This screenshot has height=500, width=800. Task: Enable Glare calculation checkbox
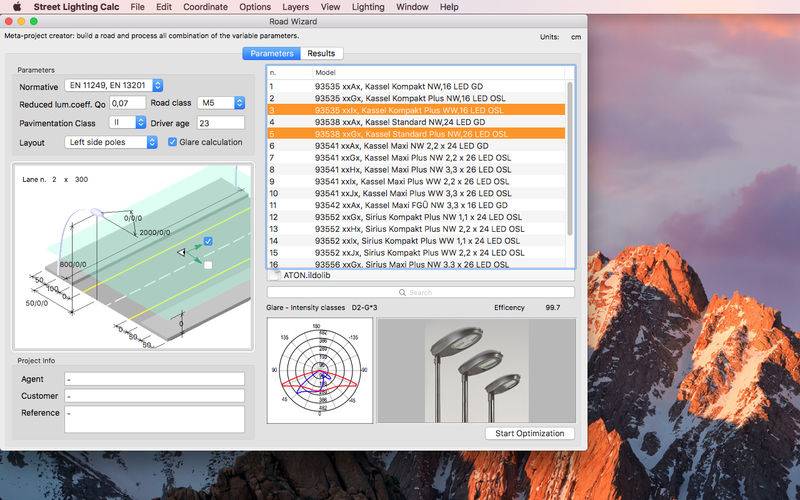coord(172,142)
